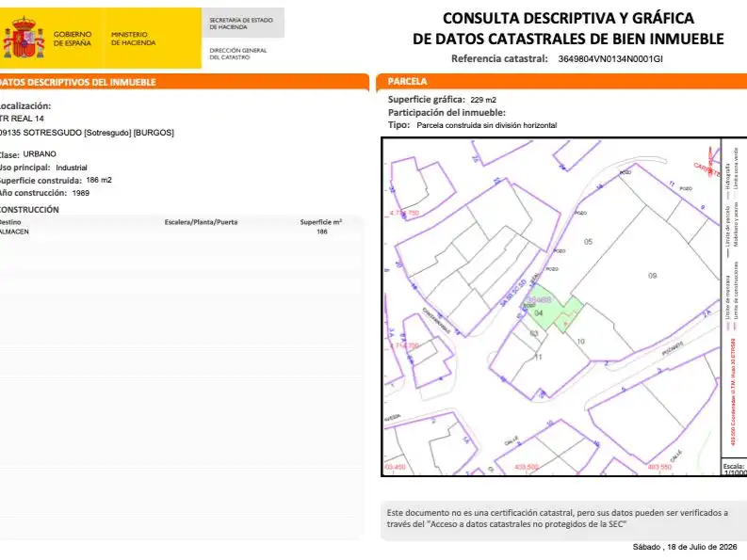Screen dimensions: 747x560
Task: Click the 'Superficie construida:' label
Action: (x=41, y=181)
